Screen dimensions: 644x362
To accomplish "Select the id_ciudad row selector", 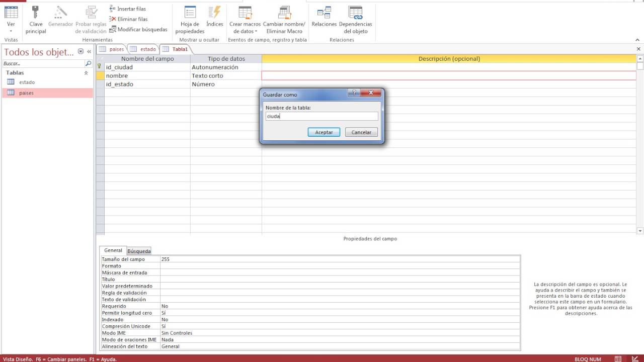I will click(100, 67).
